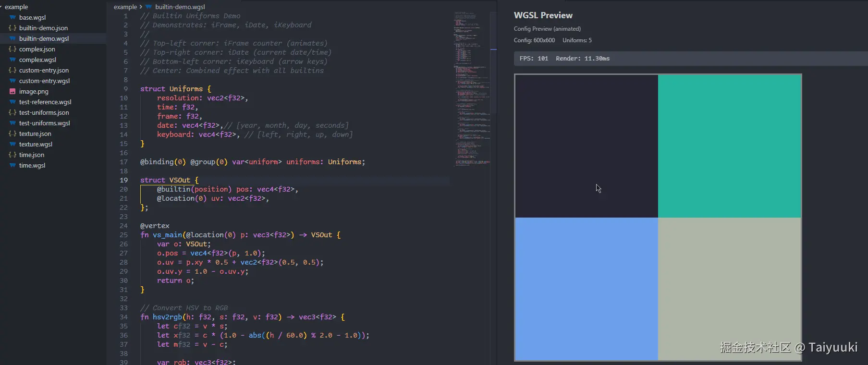Click the WGSL icon beside custom-entry.wgsl
Image resolution: width=868 pixels, height=365 pixels.
tap(12, 81)
